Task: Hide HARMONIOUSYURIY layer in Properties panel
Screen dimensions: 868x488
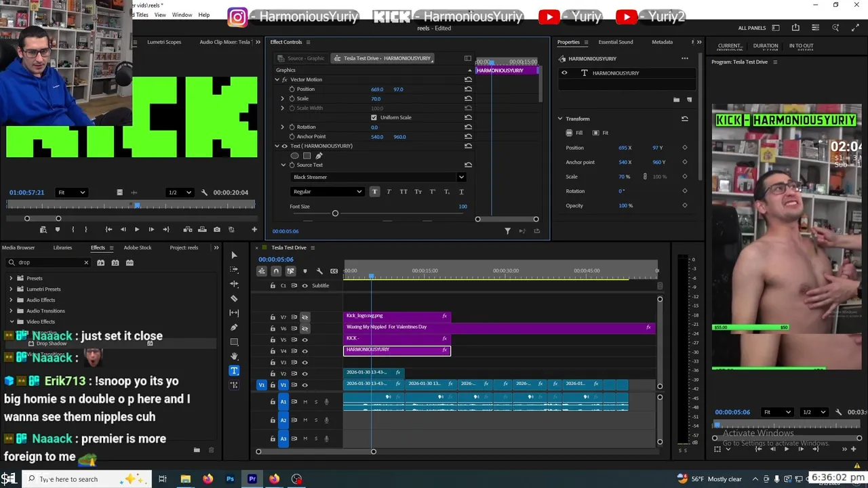Action: click(564, 73)
